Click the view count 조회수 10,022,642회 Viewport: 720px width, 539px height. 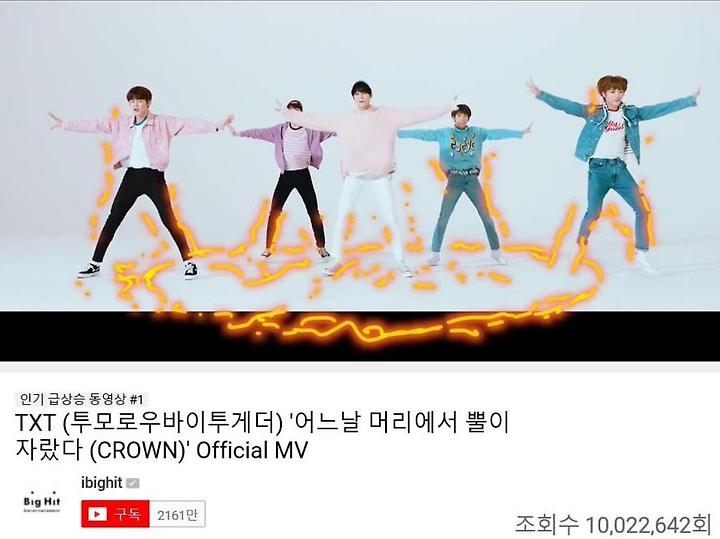tap(613, 525)
